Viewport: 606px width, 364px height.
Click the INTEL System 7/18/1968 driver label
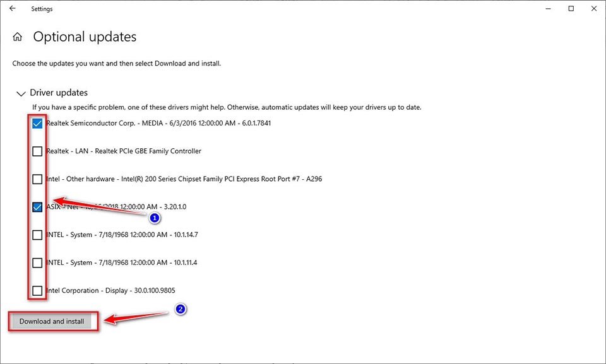tap(122, 235)
